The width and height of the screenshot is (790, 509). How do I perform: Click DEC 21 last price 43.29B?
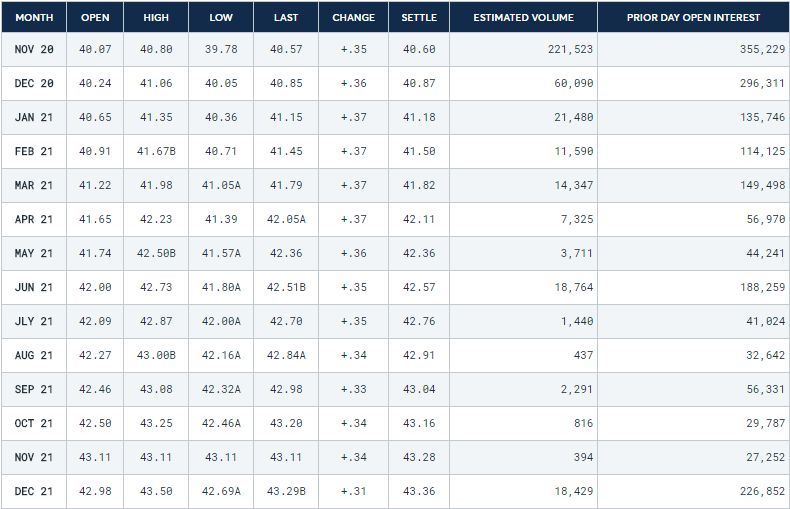287,492
